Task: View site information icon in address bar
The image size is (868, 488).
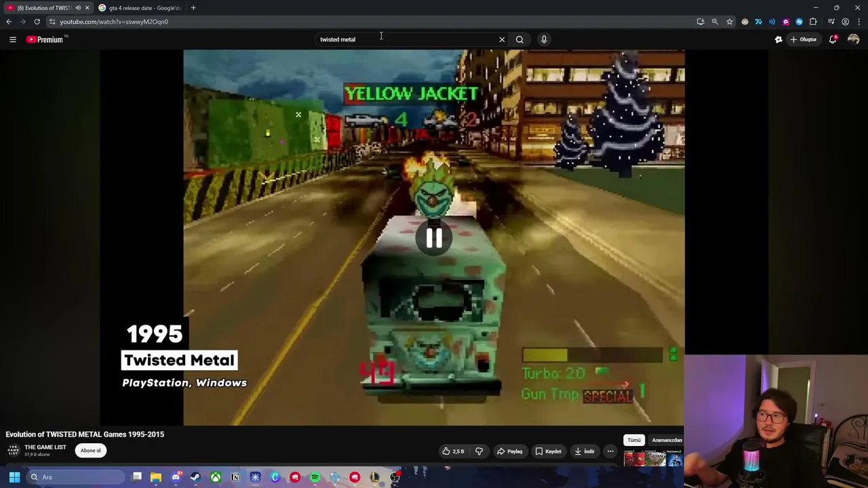Action: click(52, 22)
